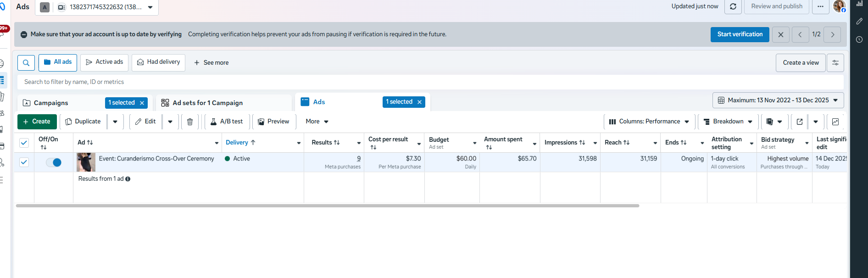The width and height of the screenshot is (868, 278).
Task: Open the charts panel icon
Action: tap(835, 122)
